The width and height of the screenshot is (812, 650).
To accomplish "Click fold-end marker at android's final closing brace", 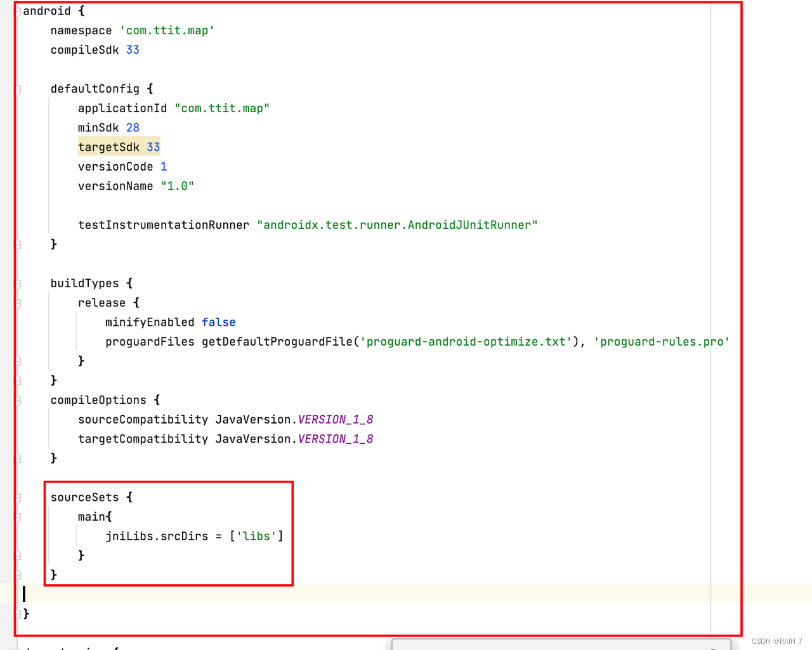I will 18,614.
